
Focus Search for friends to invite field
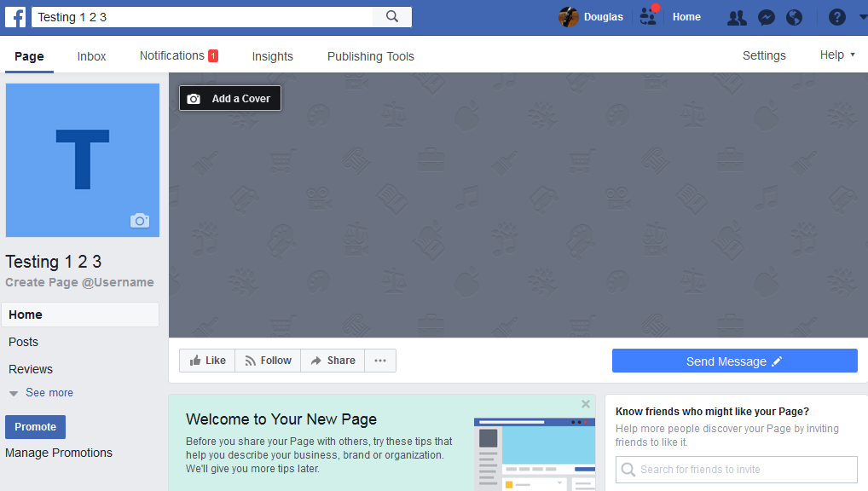[736, 470]
